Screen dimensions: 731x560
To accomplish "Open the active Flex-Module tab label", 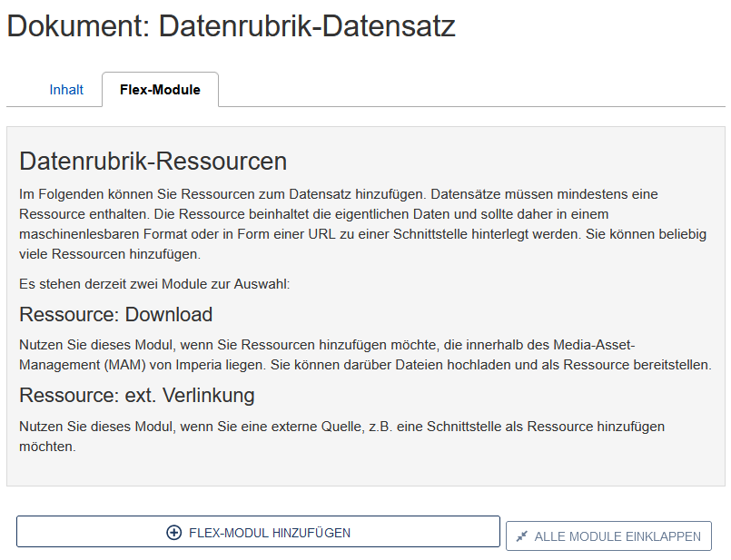I will pyautogui.click(x=160, y=89).
